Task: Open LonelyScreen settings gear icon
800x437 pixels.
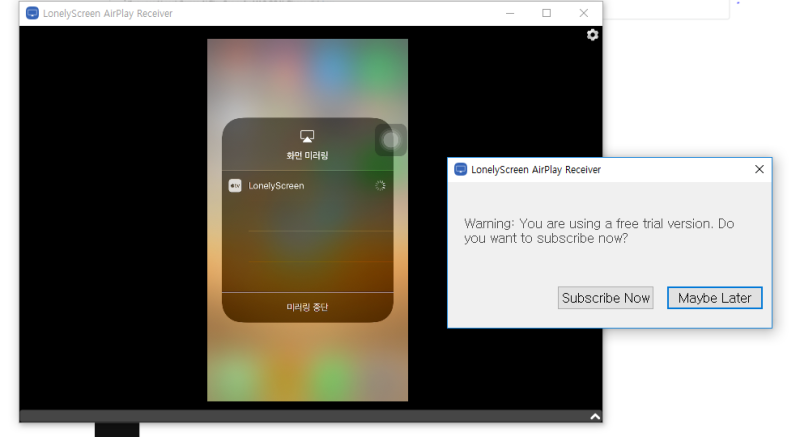Action: click(592, 35)
